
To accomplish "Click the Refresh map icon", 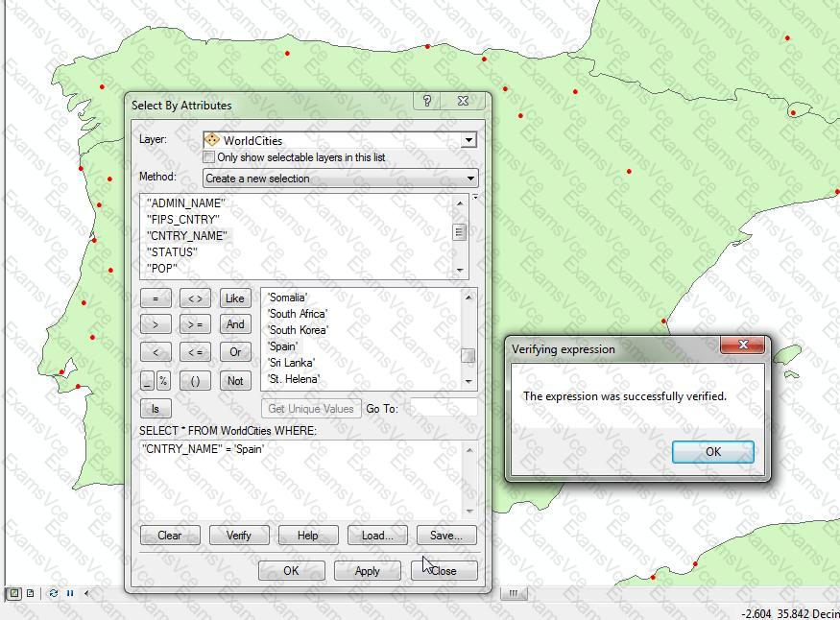I will tap(53, 593).
